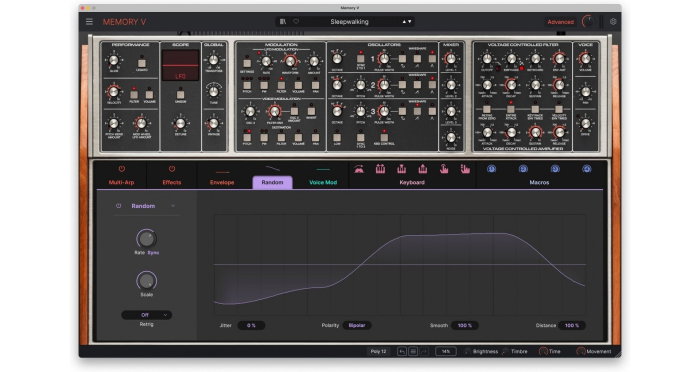Click the Multi-Arp power icon
Screen dimensions: 700x372
coord(121,169)
